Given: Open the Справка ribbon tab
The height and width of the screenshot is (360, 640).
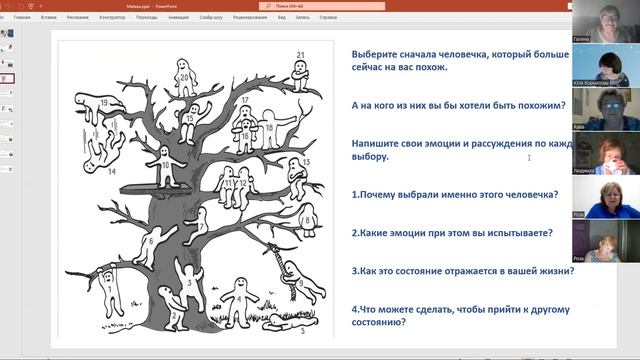Looking at the screenshot, I should click(328, 18).
